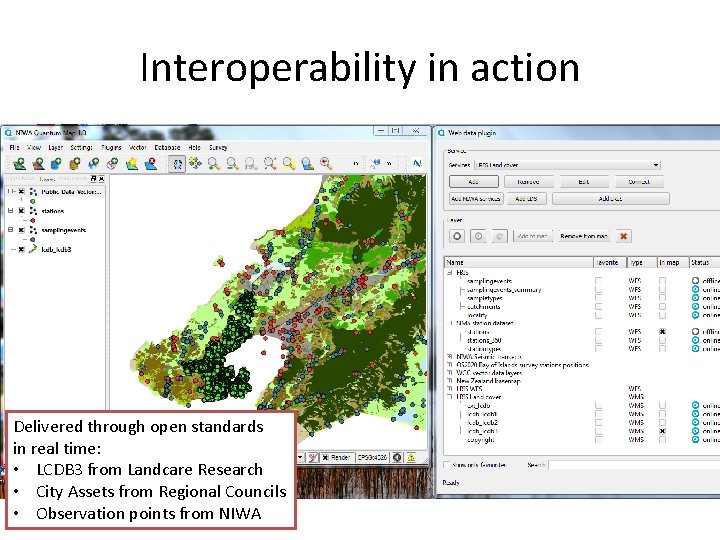The image size is (720, 540).
Task: Collapse the FBIS group in service tree
Action: click(x=450, y=272)
